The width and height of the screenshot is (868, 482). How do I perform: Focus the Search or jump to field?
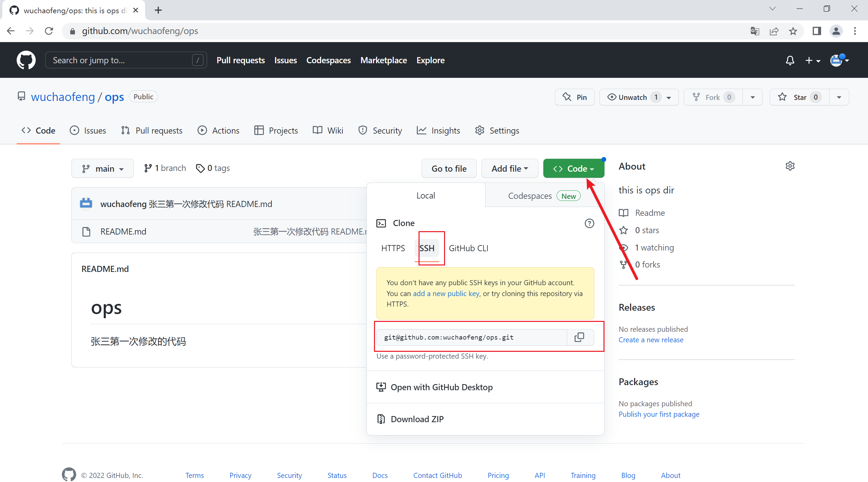pos(126,60)
